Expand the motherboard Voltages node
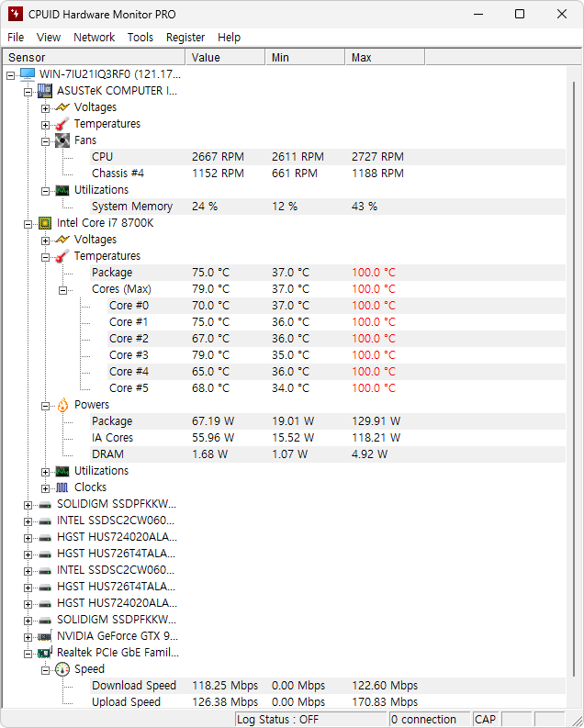This screenshot has height=728, width=584. pos(45,108)
